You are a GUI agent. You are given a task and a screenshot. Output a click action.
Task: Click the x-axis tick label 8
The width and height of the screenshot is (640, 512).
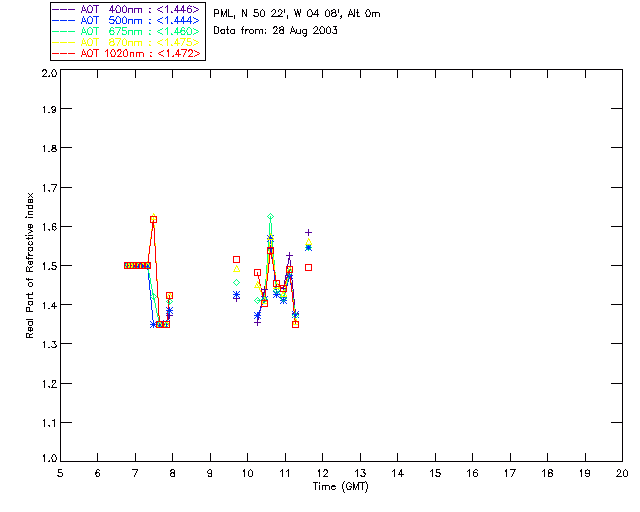coord(173,474)
